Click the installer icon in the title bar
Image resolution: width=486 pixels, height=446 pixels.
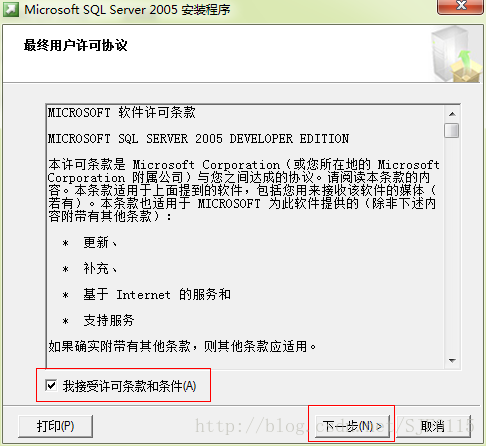(x=11, y=10)
